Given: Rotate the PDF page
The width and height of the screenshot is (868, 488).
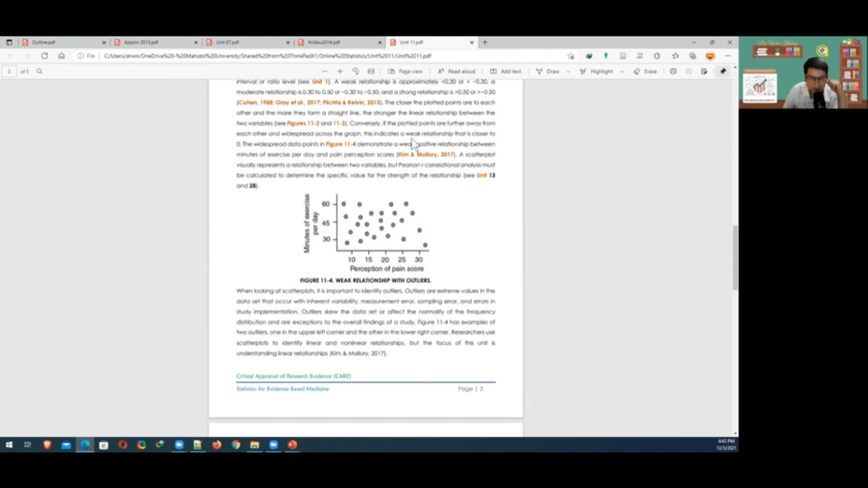Looking at the screenshot, I should coord(355,71).
